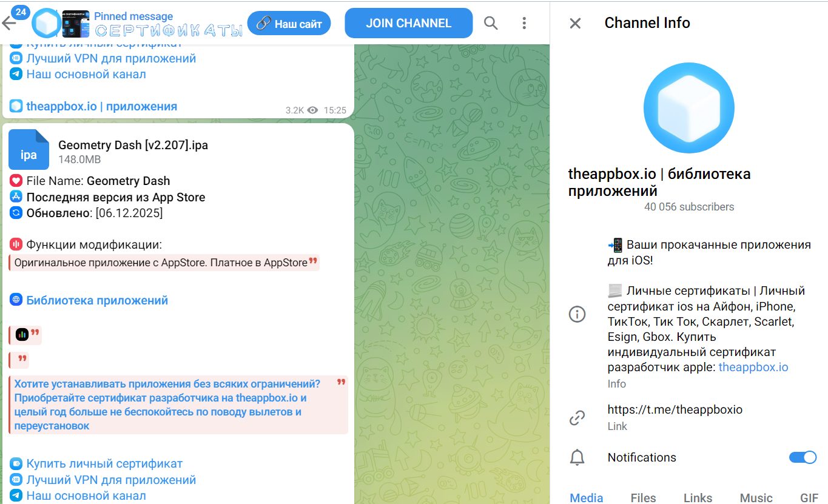828x504 pixels.
Task: Click the chain link icon beside the t.me URL
Action: point(577,417)
